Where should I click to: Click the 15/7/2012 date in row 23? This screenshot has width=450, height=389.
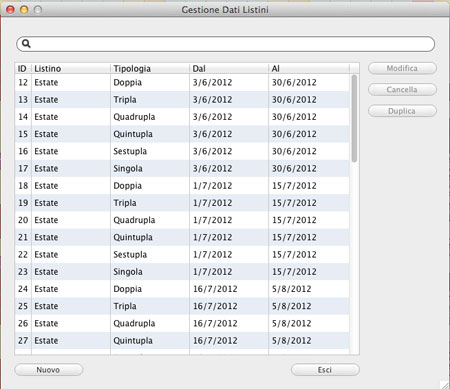(294, 272)
